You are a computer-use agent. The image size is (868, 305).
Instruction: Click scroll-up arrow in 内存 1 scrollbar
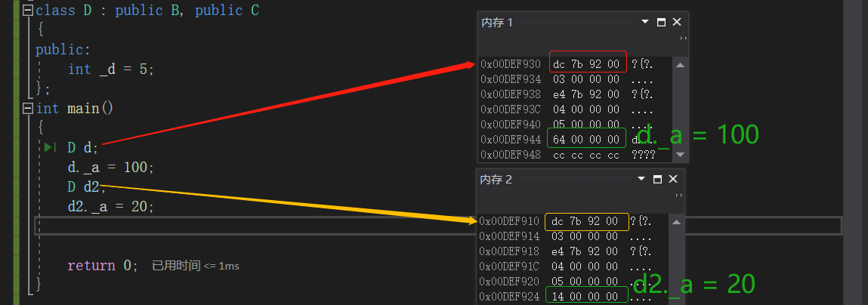(681, 66)
